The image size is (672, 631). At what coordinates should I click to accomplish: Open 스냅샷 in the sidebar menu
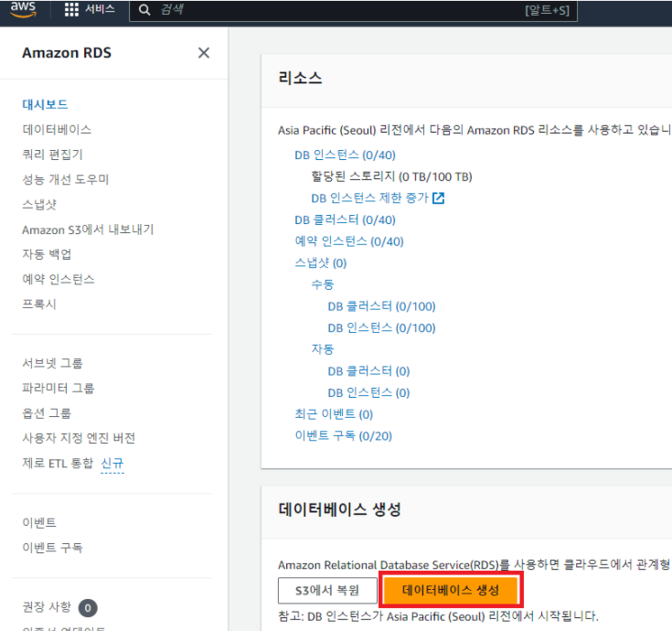point(39,204)
